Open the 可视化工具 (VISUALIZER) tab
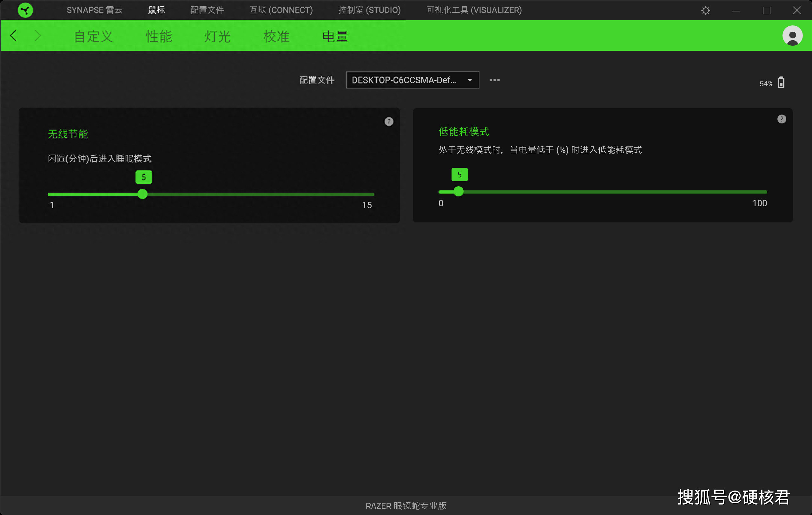812x515 pixels. click(x=474, y=10)
